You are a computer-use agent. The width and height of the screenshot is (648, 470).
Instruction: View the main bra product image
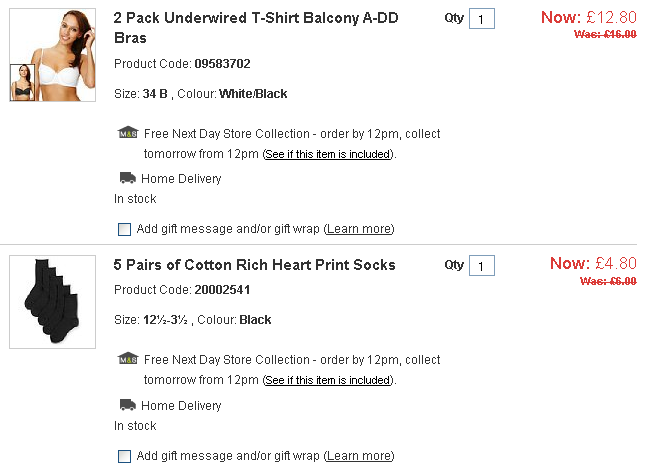click(60, 45)
